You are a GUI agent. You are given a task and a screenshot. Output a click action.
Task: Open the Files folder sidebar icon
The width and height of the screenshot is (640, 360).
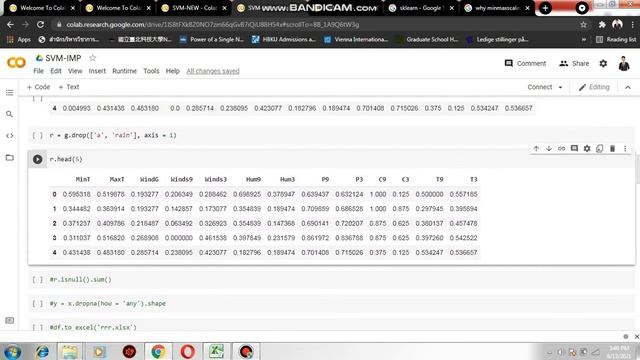click(x=9, y=158)
